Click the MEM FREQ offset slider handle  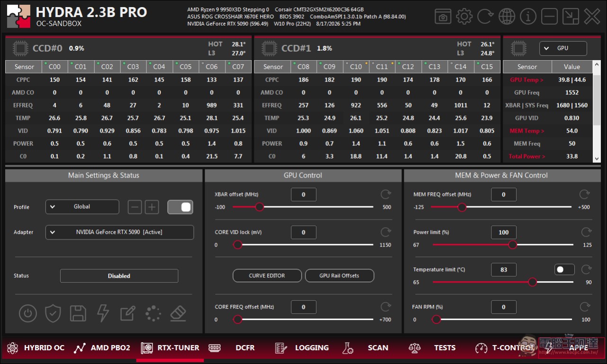[462, 207]
